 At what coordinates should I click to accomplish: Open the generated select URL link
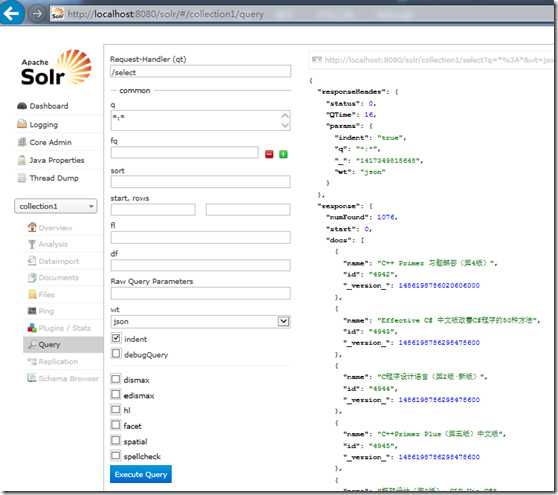tap(439, 60)
